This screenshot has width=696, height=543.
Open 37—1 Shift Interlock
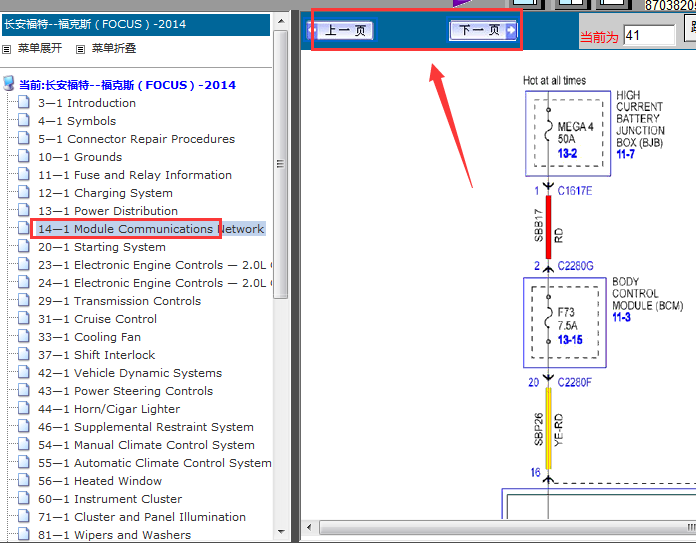[x=96, y=355]
